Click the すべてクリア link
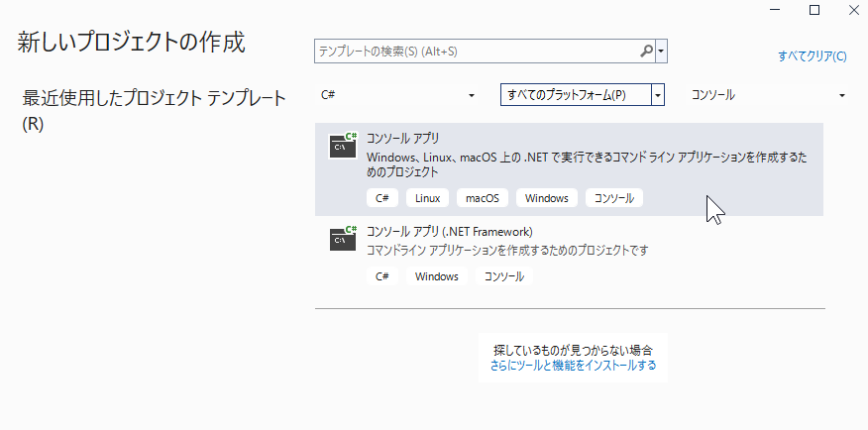Image resolution: width=868 pixels, height=430 pixels. coord(812,56)
